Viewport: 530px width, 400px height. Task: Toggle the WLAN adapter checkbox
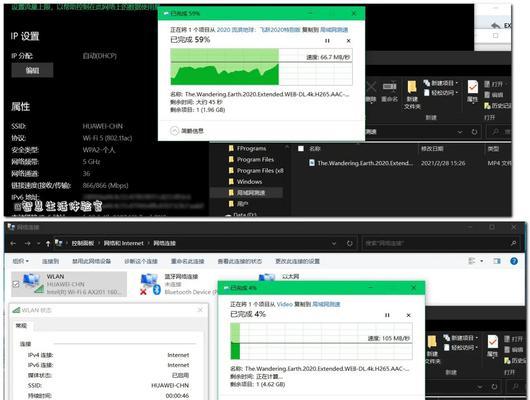click(16, 284)
